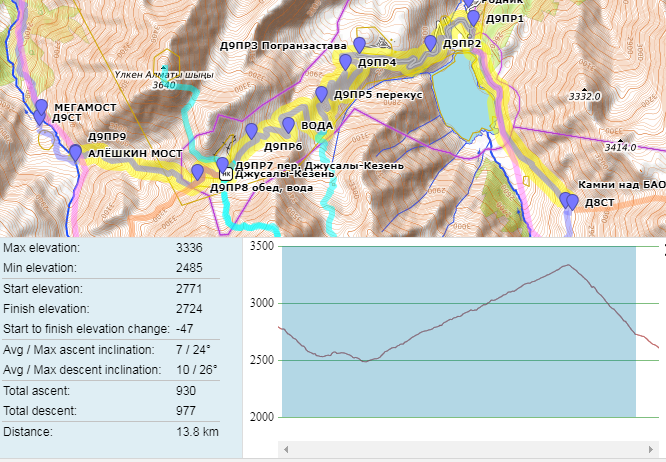
Task: Click the Д9ПР1 waypoint marker
Action: [x=473, y=18]
